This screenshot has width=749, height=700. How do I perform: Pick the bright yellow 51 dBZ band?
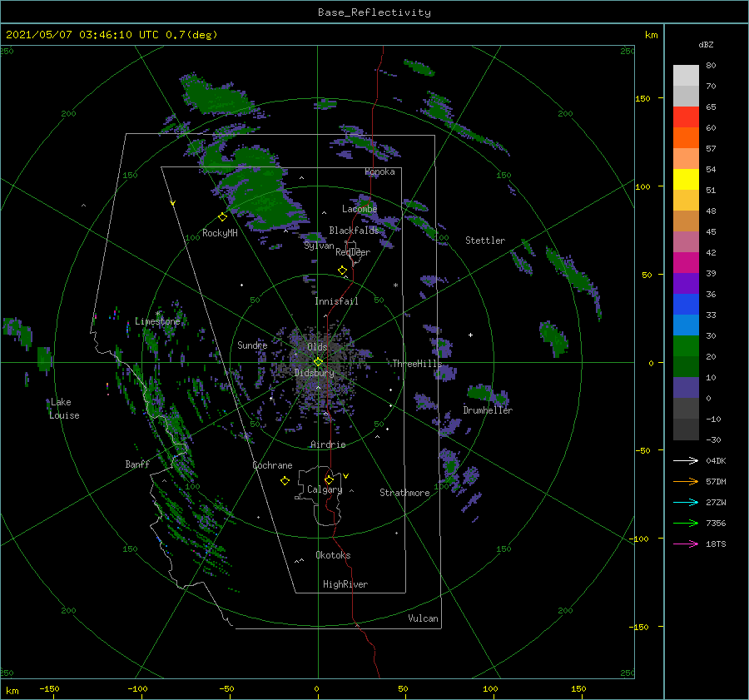(686, 179)
